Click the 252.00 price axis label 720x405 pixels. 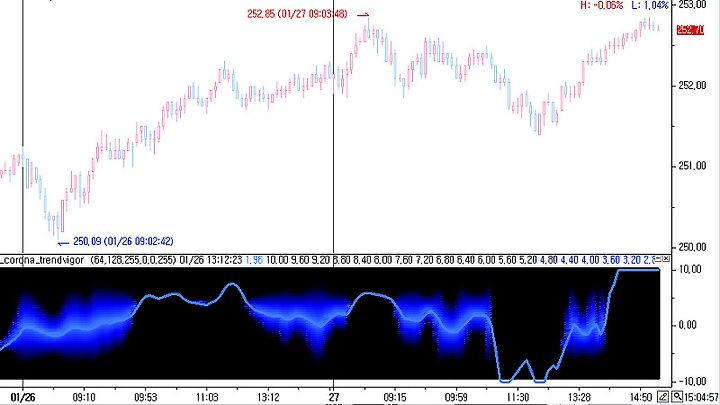click(x=692, y=85)
